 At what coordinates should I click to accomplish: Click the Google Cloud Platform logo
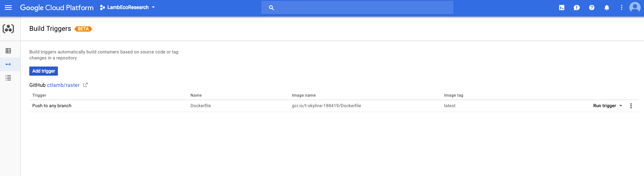57,8
